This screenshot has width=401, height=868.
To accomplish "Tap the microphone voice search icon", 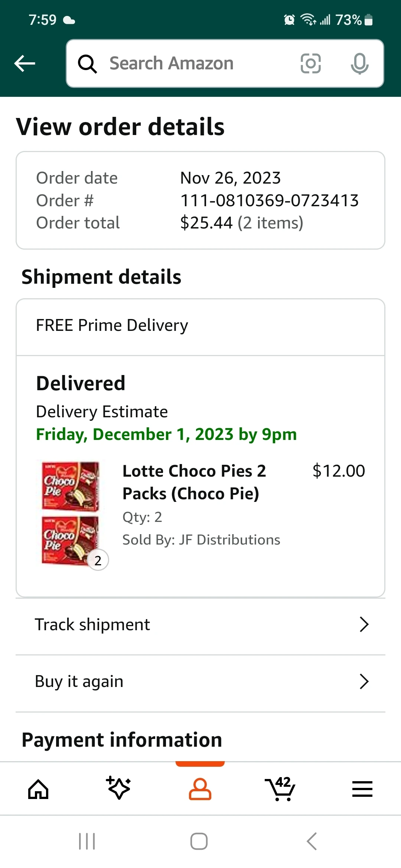I will [359, 63].
